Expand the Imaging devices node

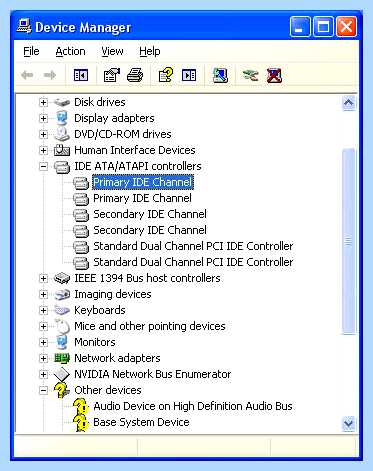(43, 294)
